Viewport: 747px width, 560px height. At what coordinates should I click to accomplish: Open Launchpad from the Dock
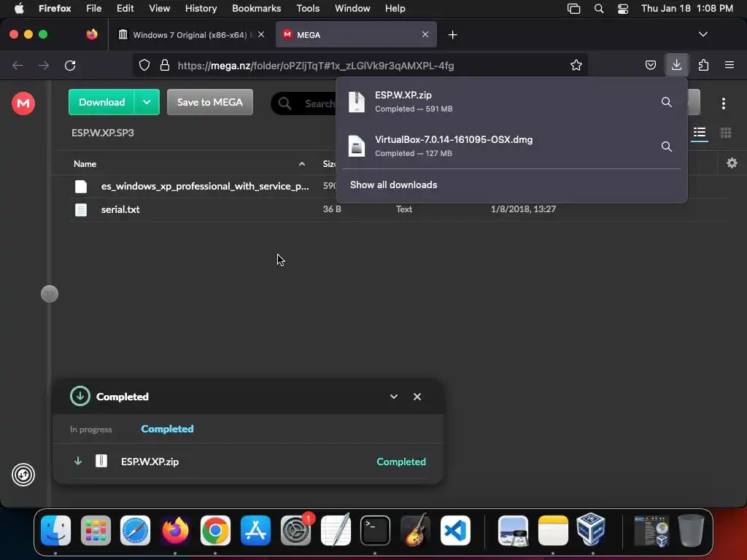[x=96, y=531]
